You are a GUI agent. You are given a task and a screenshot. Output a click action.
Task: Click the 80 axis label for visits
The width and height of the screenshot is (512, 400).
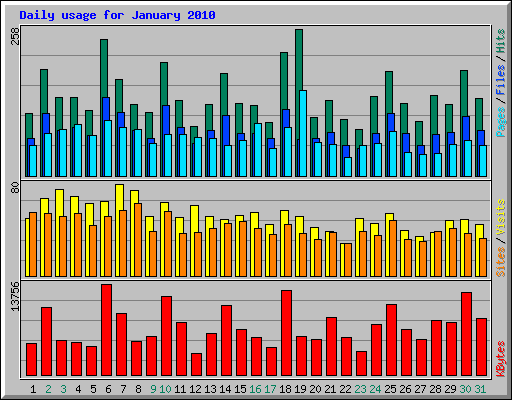coord(15,188)
